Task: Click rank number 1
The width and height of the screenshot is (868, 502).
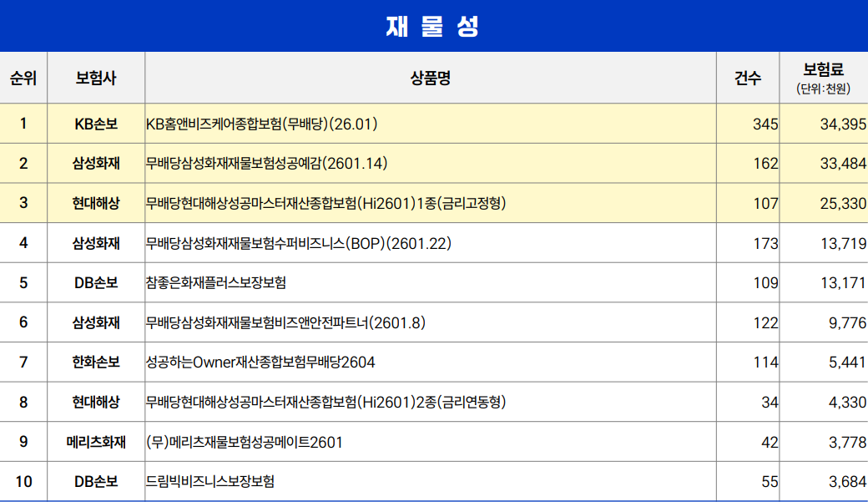Action: coord(23,124)
